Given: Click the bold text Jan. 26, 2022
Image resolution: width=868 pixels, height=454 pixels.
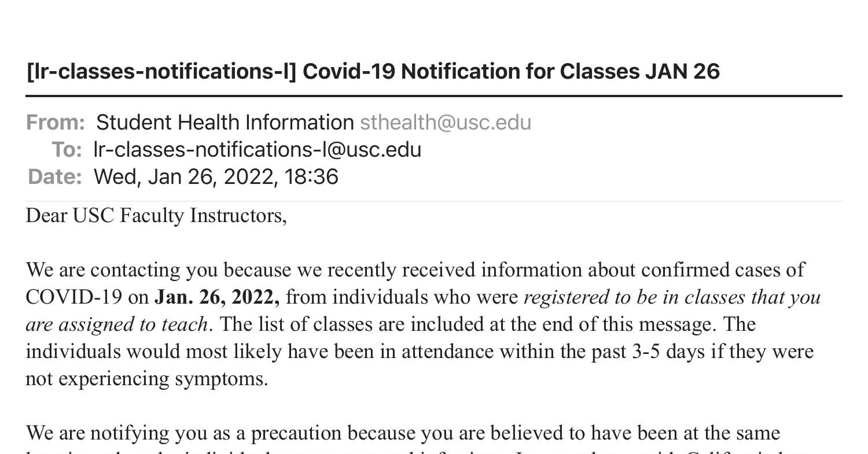Looking at the screenshot, I should [217, 297].
